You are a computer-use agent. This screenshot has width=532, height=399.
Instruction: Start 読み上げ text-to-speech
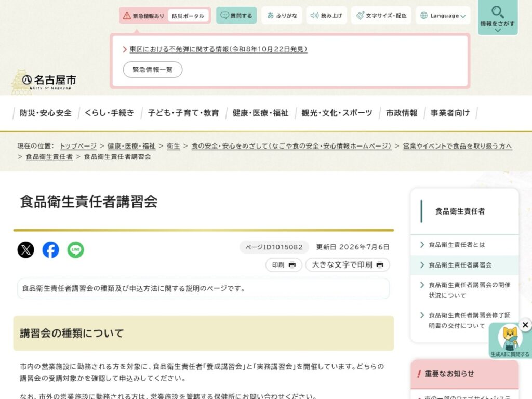tap(326, 15)
